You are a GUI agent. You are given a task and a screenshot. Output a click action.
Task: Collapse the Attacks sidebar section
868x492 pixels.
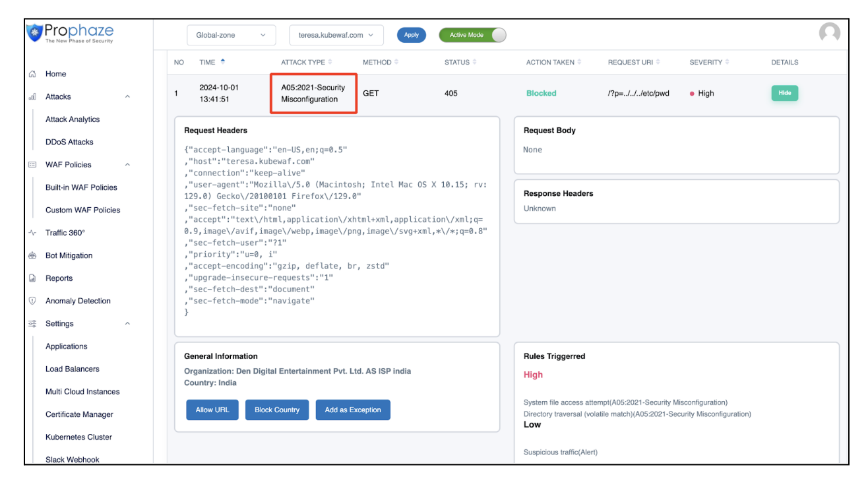click(x=127, y=97)
